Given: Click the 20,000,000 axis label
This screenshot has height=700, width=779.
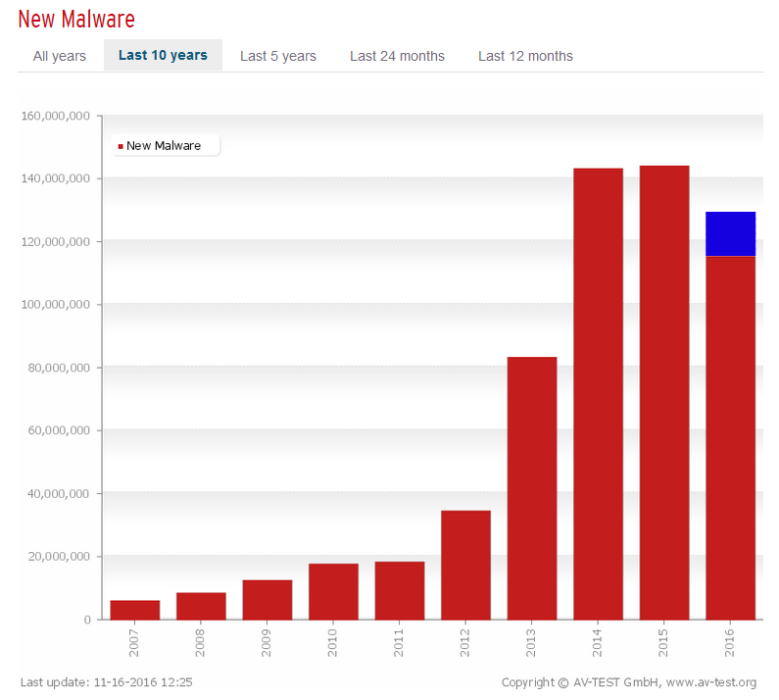Looking at the screenshot, I should 59,556.
